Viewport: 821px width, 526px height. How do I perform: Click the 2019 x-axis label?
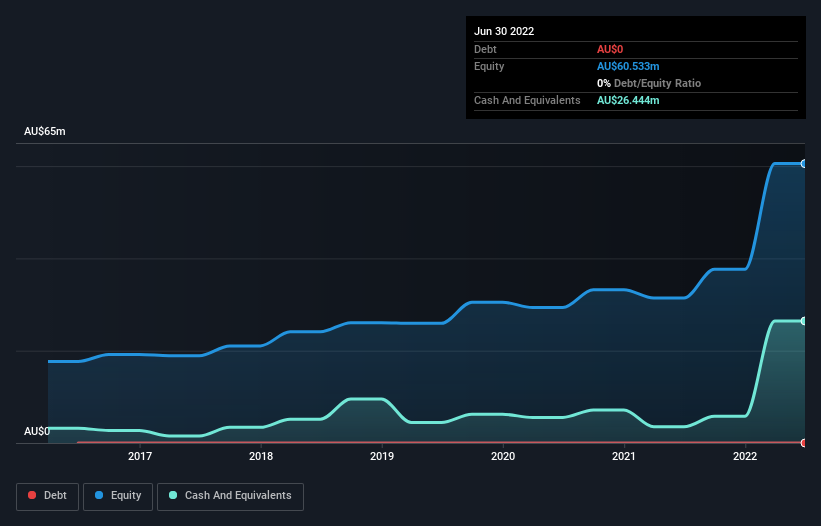point(382,456)
